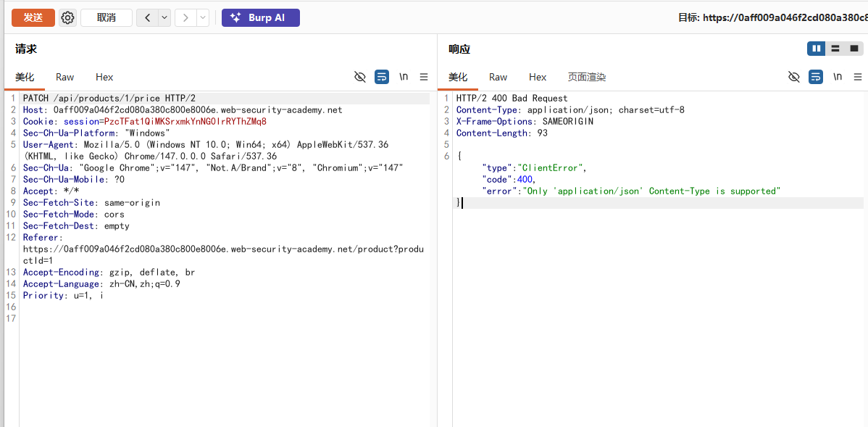Screen dimensions: 868x427
Task: Click the "type":"ClientError" JSON line
Action: point(534,167)
